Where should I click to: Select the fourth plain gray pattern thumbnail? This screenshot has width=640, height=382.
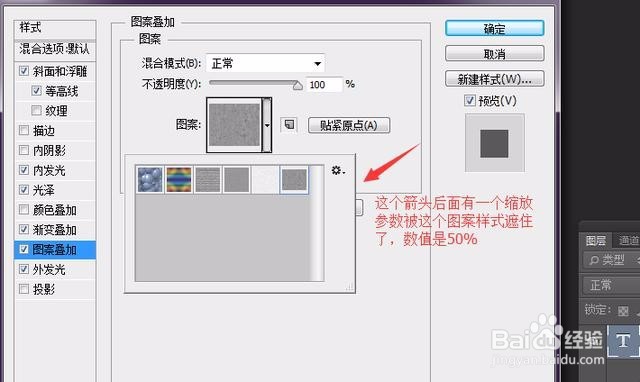236,179
